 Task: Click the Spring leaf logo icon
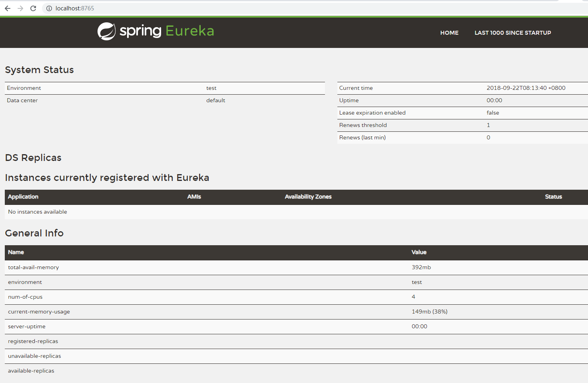pyautogui.click(x=106, y=31)
